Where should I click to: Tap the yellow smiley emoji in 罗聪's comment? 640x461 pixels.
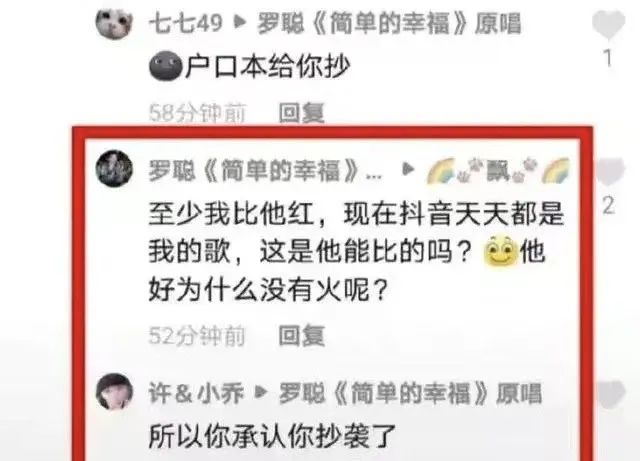(x=500, y=251)
